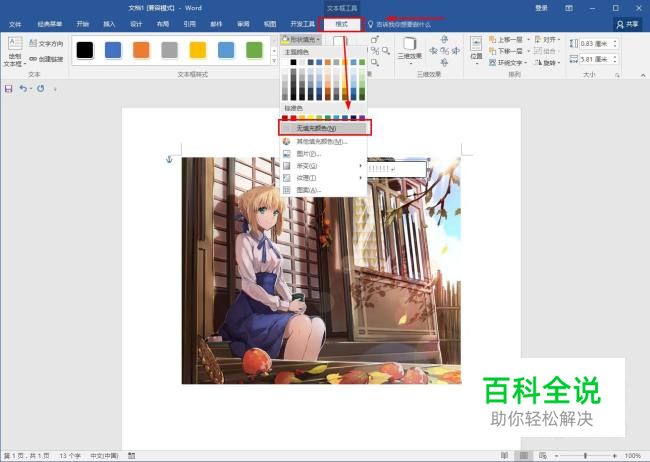Pick the orange theme color in top row
This screenshot has height=462, width=650.
[x=327, y=62]
